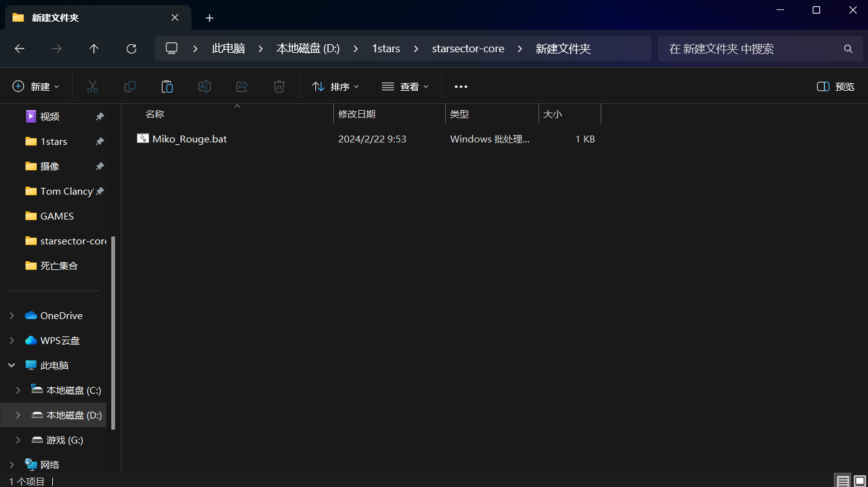Expand the OneDrive sidebar entry
This screenshot has width=868, height=487.
pyautogui.click(x=11, y=315)
